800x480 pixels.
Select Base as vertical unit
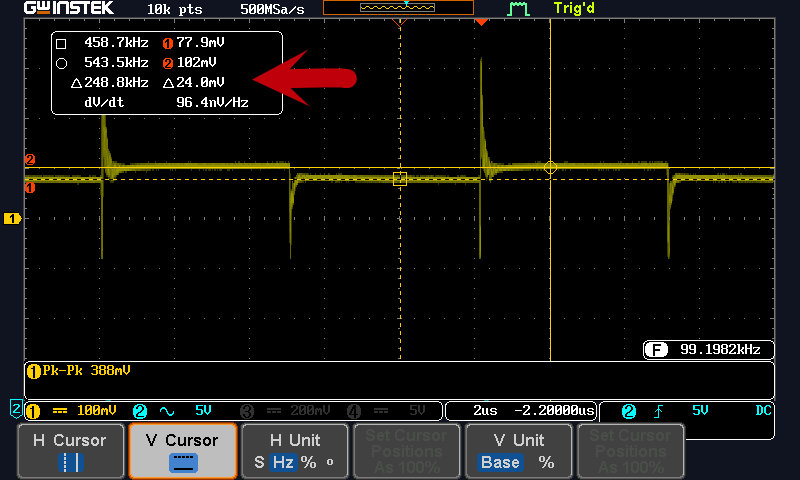(499, 463)
